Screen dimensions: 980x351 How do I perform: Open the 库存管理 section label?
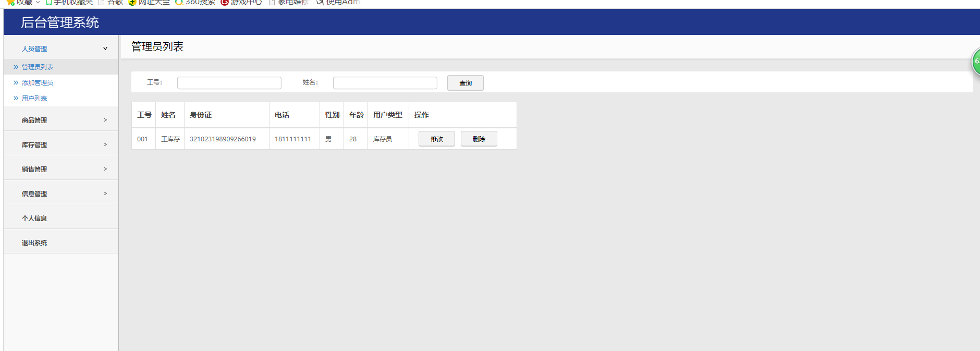(34, 144)
